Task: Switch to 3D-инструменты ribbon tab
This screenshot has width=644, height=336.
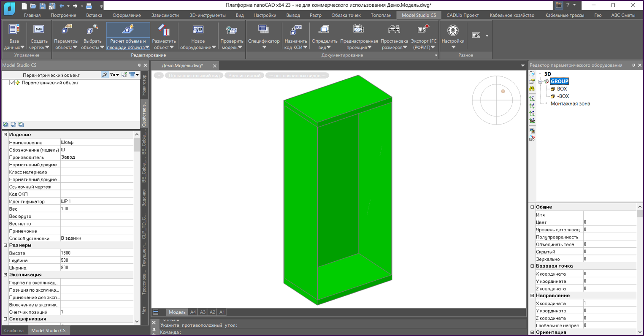Action: (x=207, y=15)
